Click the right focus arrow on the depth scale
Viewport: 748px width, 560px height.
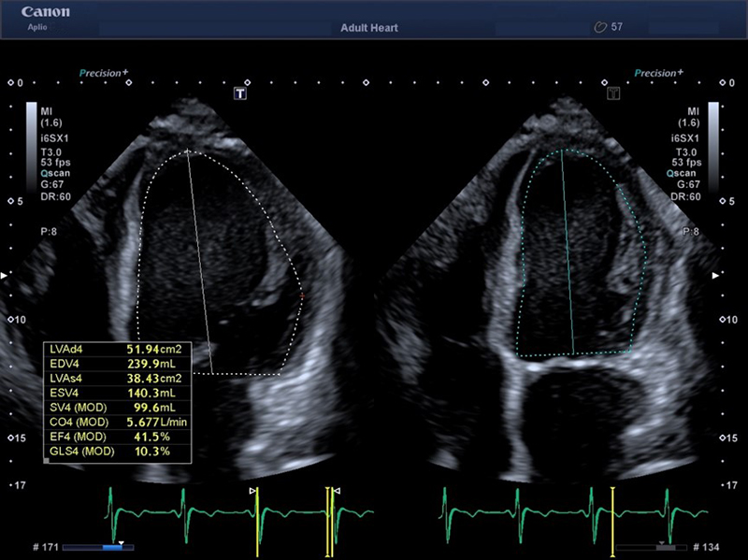tap(716, 276)
